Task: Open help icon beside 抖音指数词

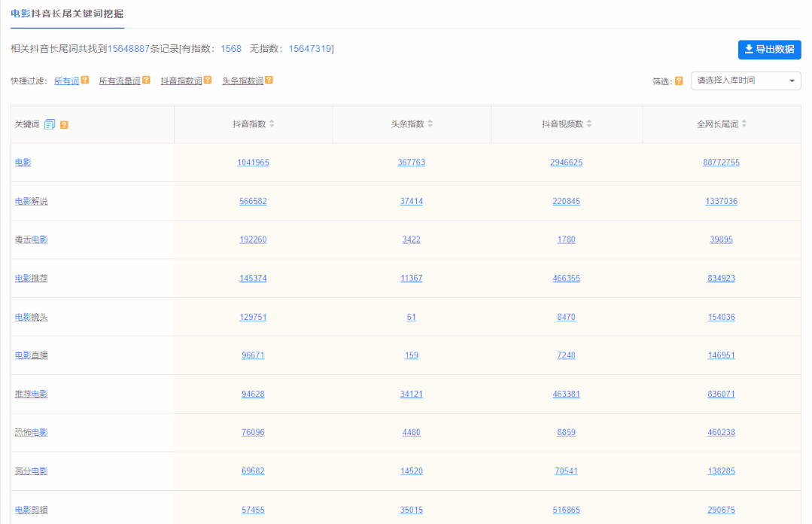Action: (x=208, y=80)
